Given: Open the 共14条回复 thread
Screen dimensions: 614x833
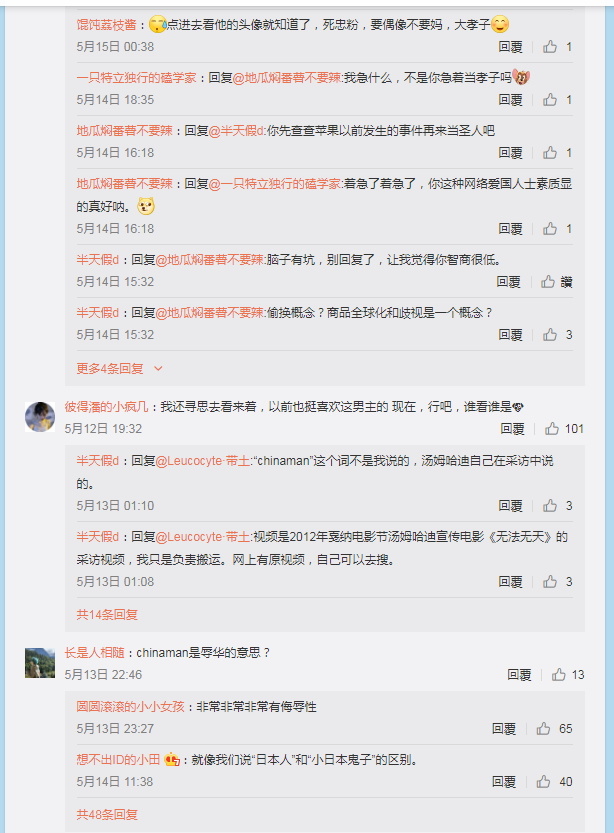Looking at the screenshot, I should click(x=107, y=615).
